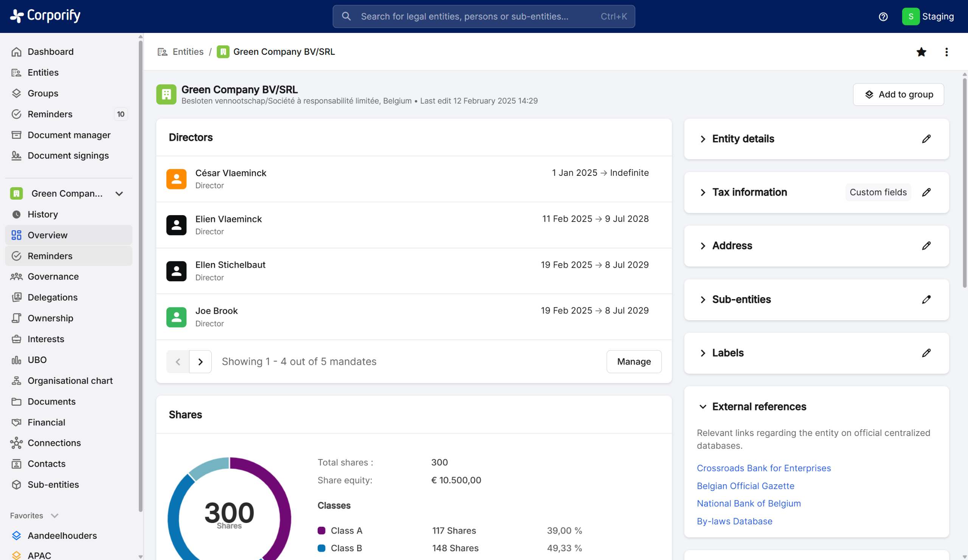Click the Class A purple color swatch
968x560 pixels.
click(x=321, y=531)
